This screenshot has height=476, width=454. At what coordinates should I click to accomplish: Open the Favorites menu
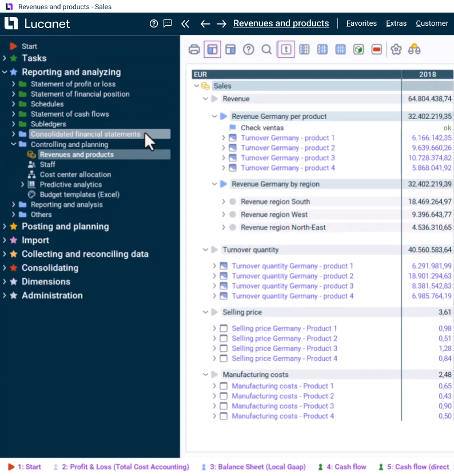[361, 23]
